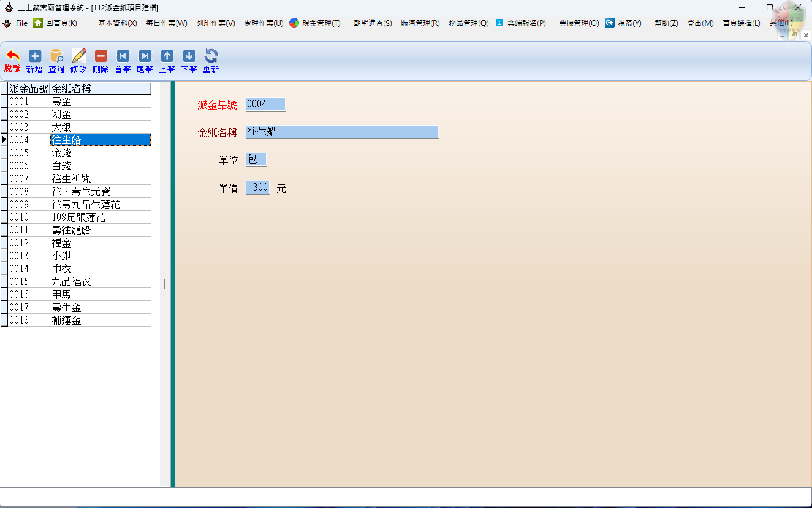Click the 金紙名稱 column header
Image resolution: width=812 pixels, height=508 pixels.
point(100,89)
